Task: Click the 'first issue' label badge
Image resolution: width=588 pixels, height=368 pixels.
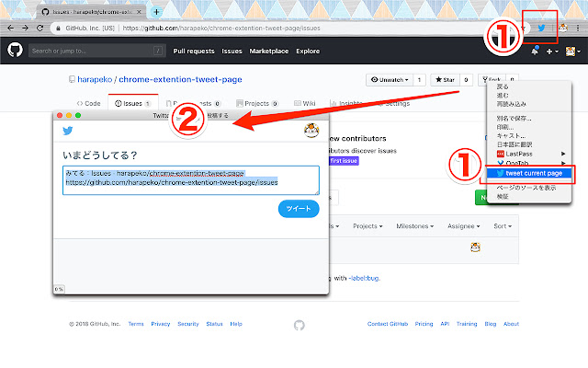Action: pos(344,161)
